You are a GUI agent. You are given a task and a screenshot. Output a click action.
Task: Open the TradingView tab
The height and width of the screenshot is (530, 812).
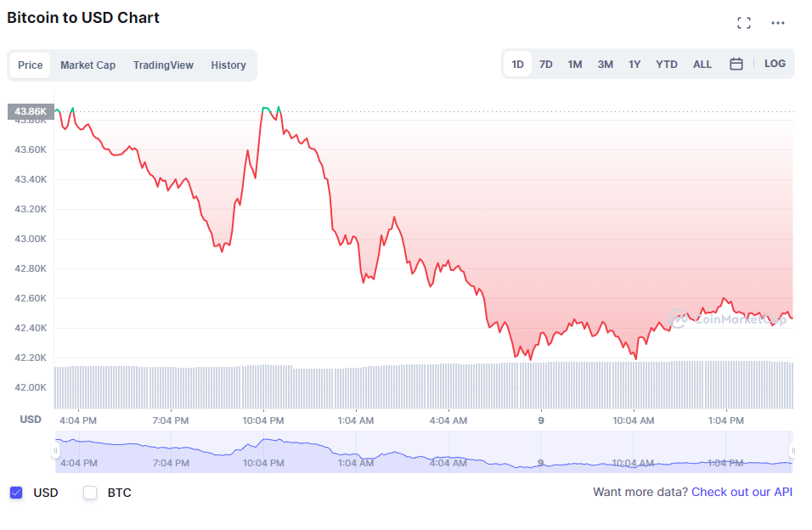point(163,65)
